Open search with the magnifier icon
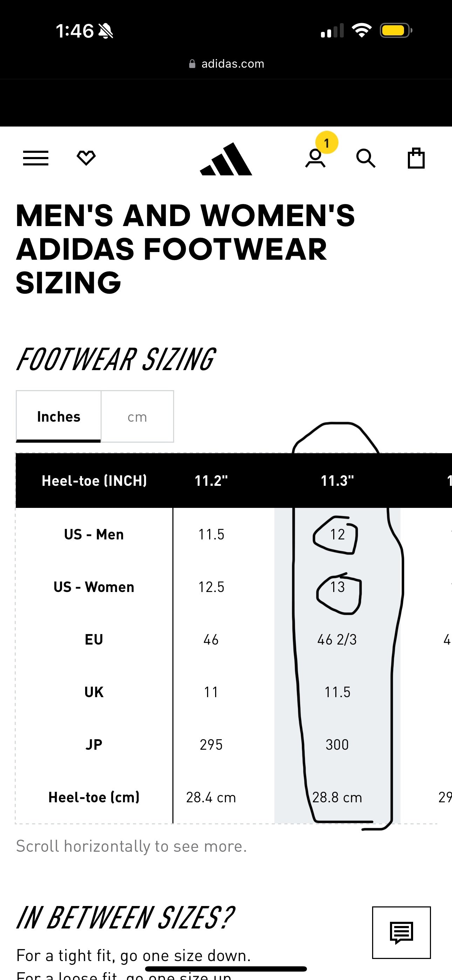This screenshot has width=452, height=980. tap(366, 158)
